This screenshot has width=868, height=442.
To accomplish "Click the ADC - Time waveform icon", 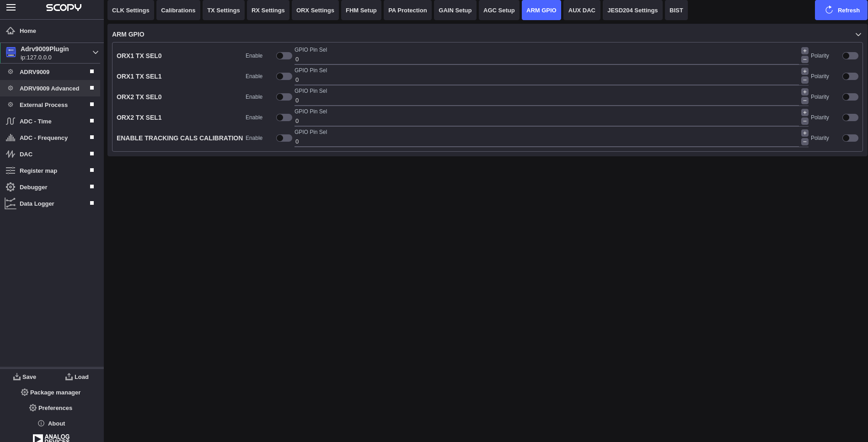I will [11, 121].
